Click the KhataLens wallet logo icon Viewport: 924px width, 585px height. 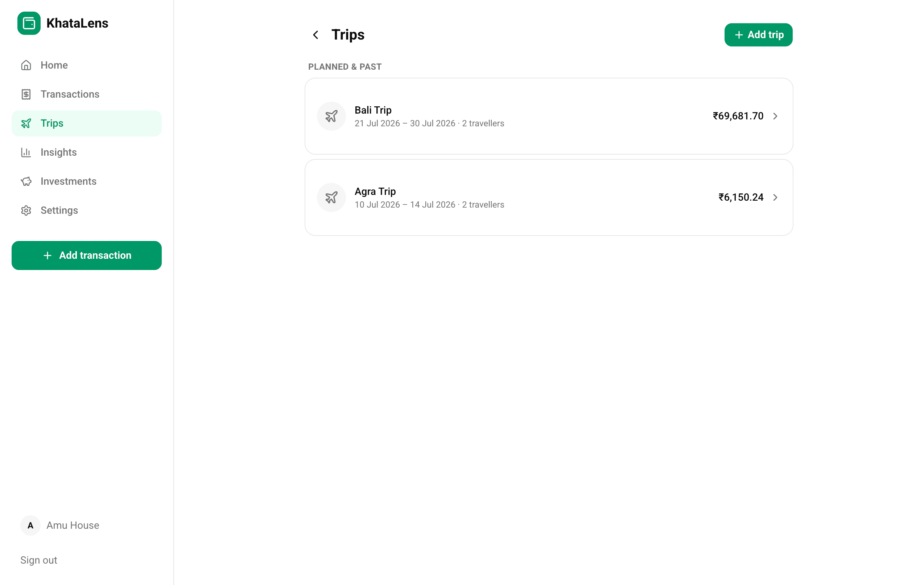29,23
